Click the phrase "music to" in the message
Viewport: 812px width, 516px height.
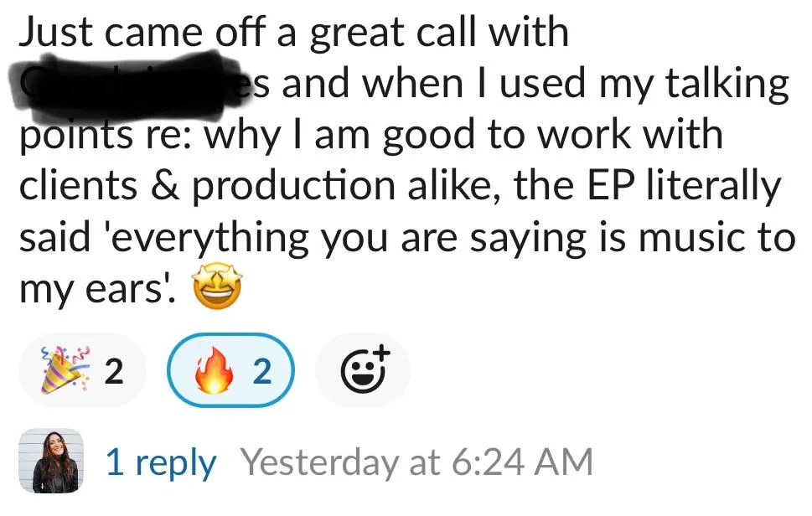(x=727, y=239)
